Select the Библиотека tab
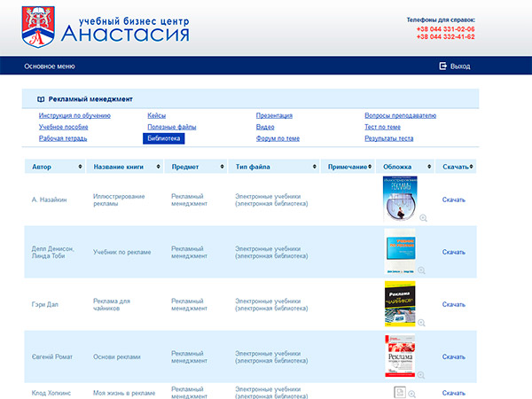Image resolution: width=532 pixels, height=399 pixels. coord(163,138)
